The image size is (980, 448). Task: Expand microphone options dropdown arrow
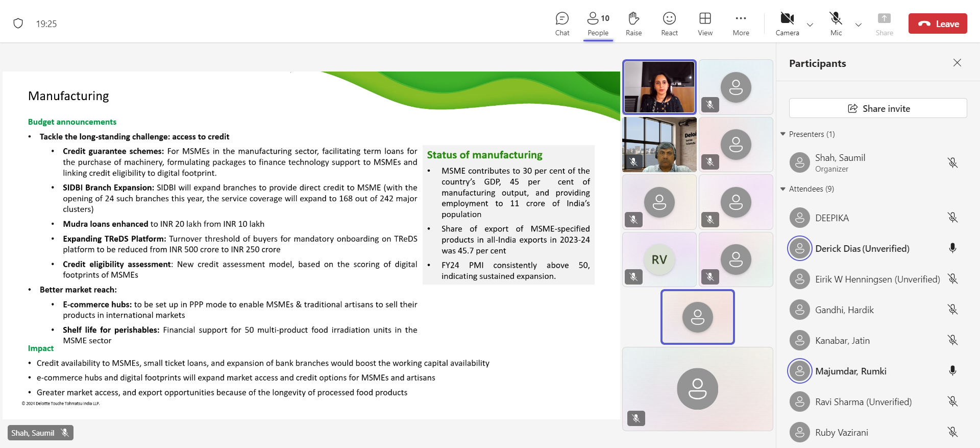coord(859,25)
